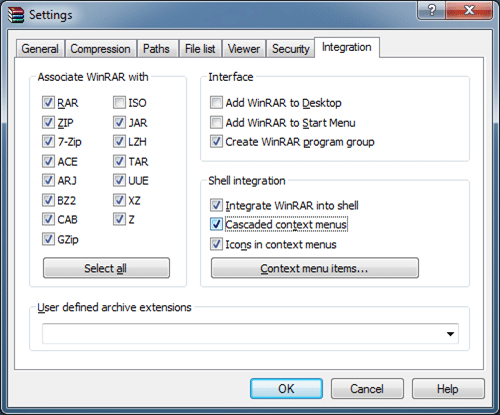Toggle the ACE association checkbox
Viewport: 500px width, 415px height.
[x=48, y=161]
